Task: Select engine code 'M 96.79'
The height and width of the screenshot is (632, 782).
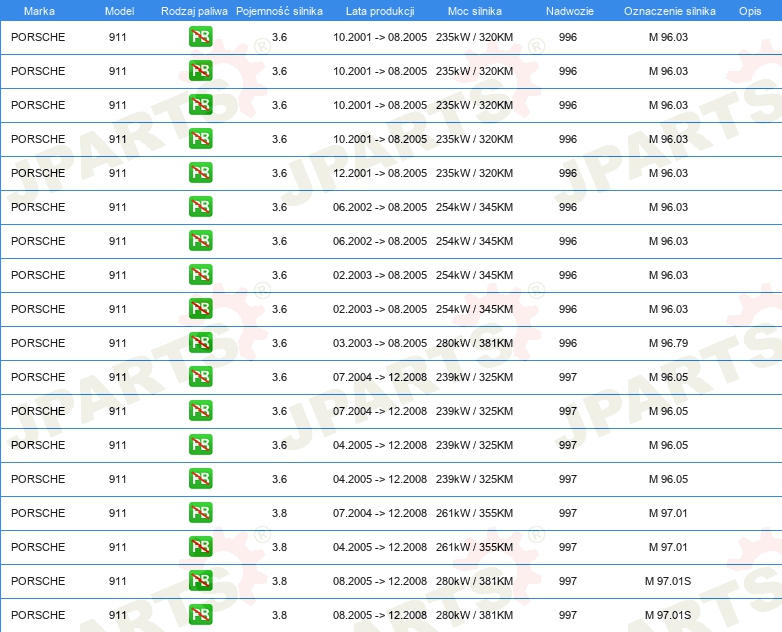Action: click(x=668, y=343)
